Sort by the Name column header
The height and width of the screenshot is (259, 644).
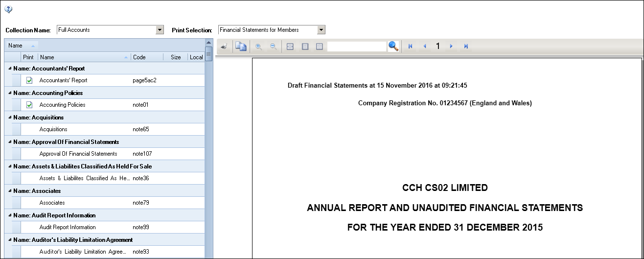85,57
